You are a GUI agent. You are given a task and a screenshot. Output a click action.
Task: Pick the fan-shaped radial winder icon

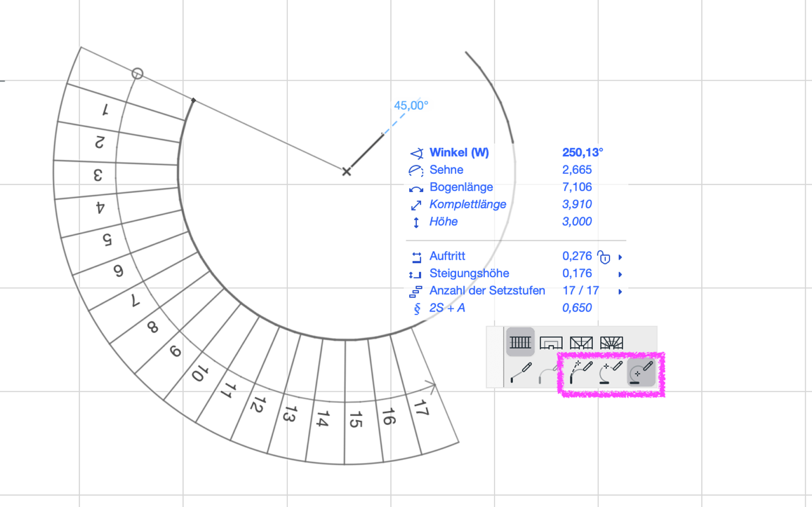pos(611,342)
